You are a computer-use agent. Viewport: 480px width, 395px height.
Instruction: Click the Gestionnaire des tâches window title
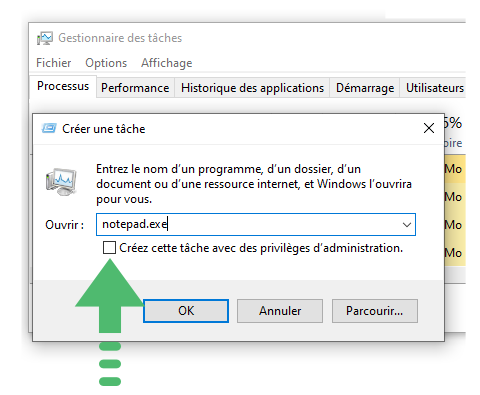pos(120,38)
